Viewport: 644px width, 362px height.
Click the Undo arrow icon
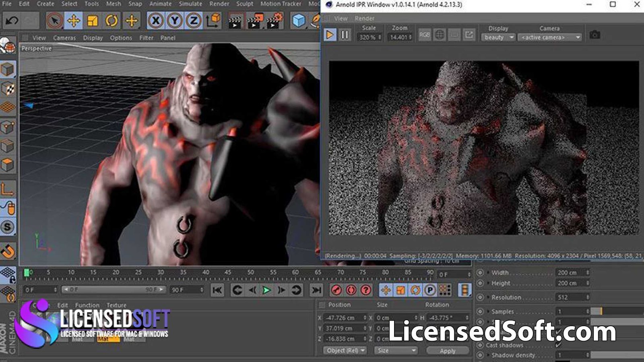pos(12,21)
